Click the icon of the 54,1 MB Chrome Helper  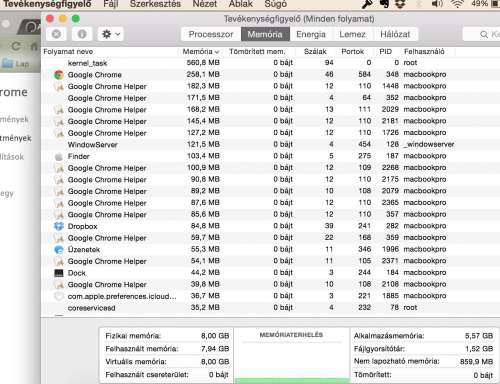[x=59, y=261]
